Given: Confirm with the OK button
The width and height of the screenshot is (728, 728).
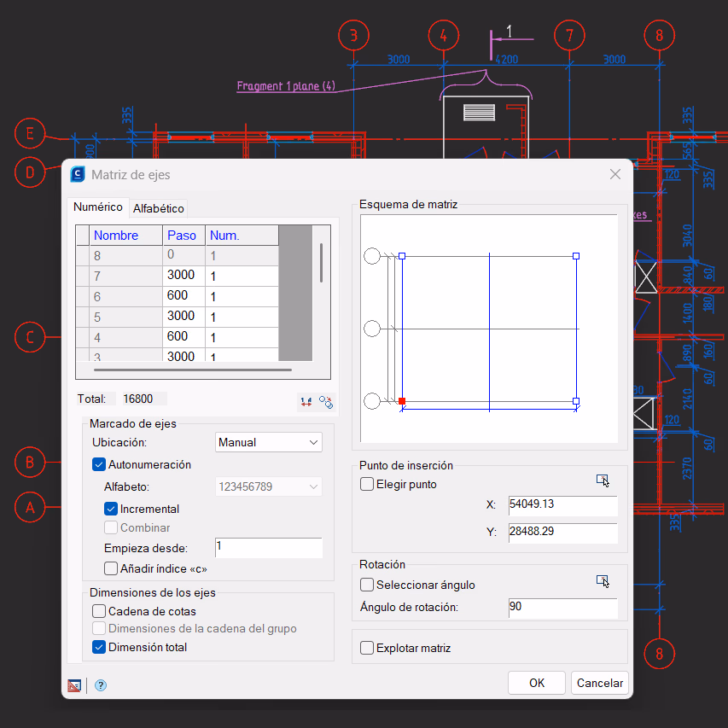Looking at the screenshot, I should (537, 683).
